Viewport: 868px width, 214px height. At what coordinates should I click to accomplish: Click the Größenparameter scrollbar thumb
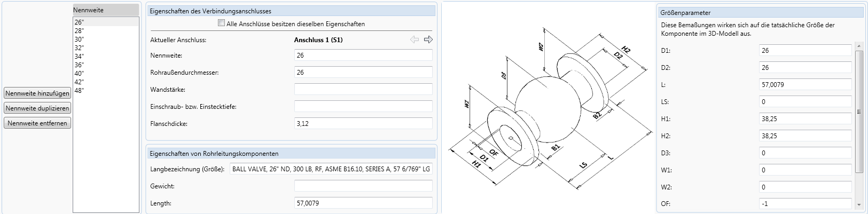coord(859,112)
